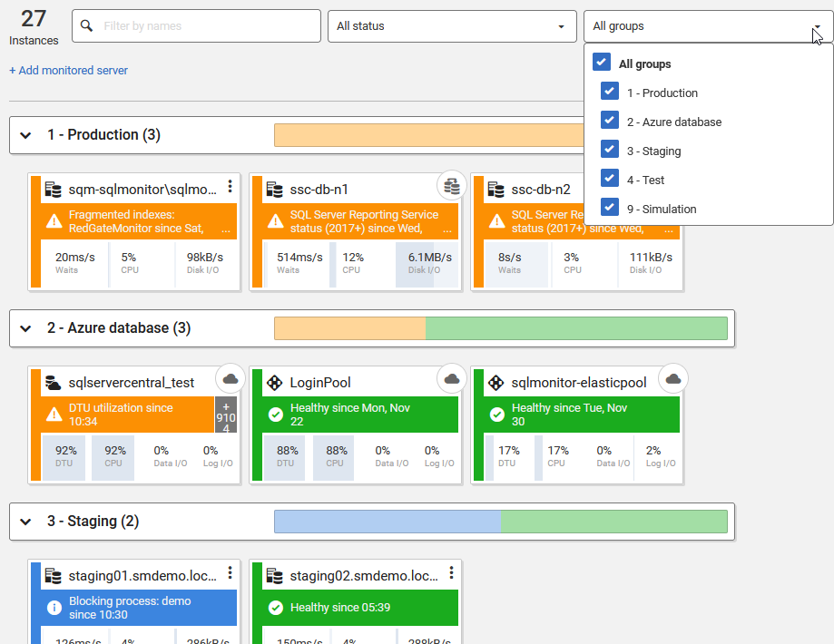834x644 pixels.
Task: Click cloud badge on LoginPool card
Action: (x=451, y=379)
